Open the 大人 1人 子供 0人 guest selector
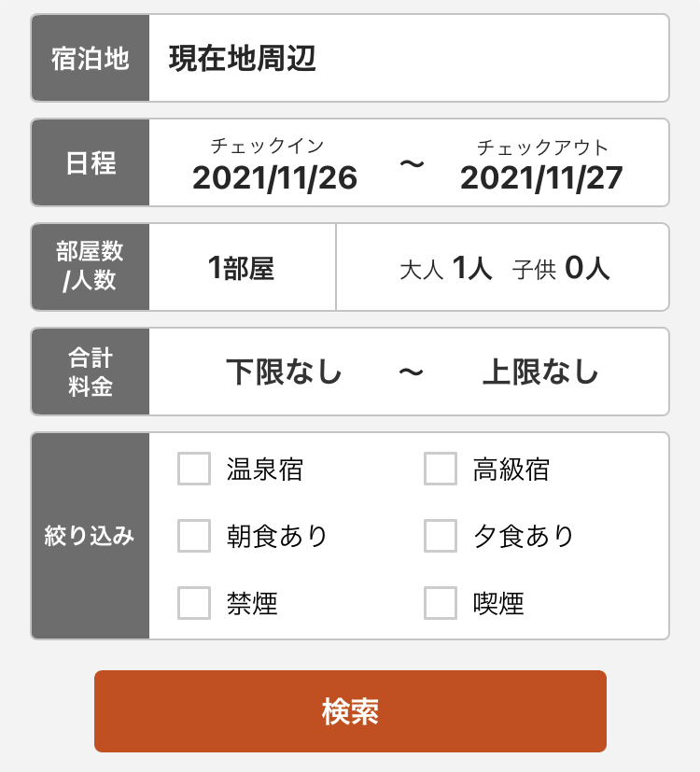Viewport: 700px width, 772px height. [x=503, y=267]
